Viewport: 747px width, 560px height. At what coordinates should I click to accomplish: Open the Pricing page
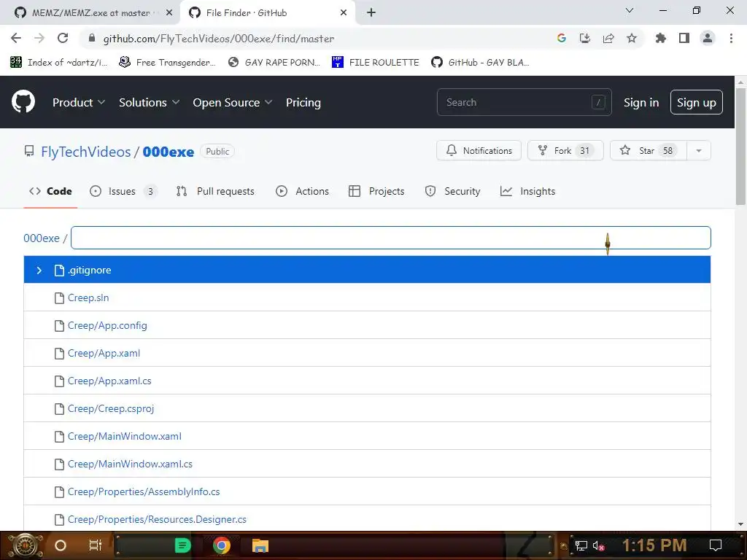pos(303,102)
